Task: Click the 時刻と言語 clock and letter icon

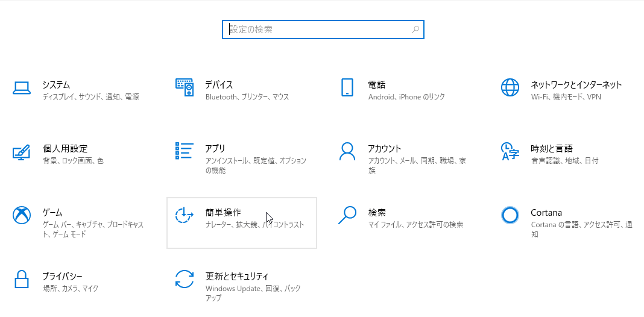Action: 510,151
